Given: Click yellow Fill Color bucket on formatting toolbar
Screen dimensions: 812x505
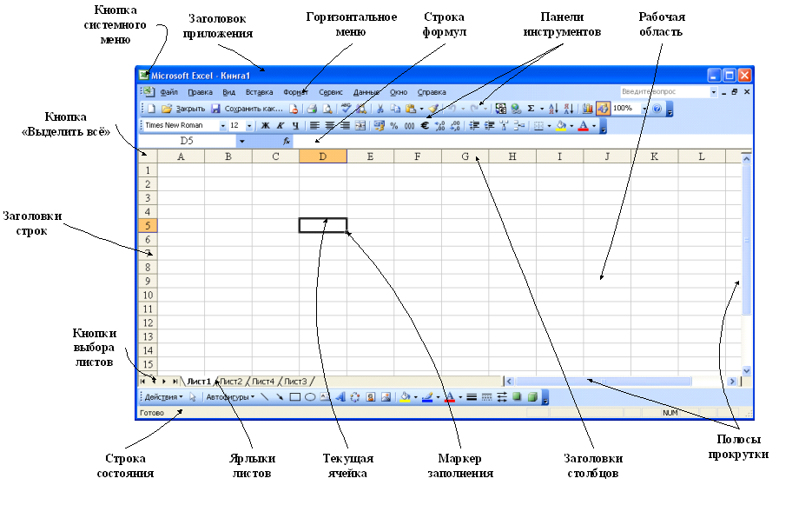Looking at the screenshot, I should pos(561,125).
